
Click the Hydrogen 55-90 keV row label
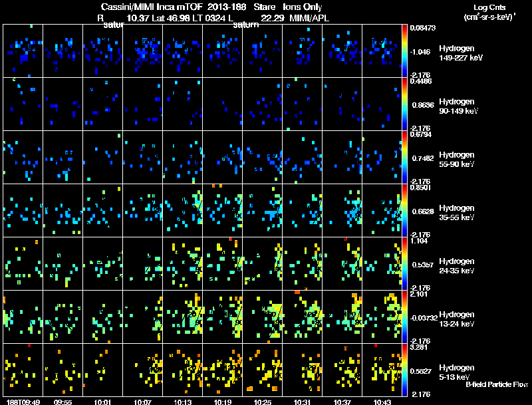click(457, 160)
